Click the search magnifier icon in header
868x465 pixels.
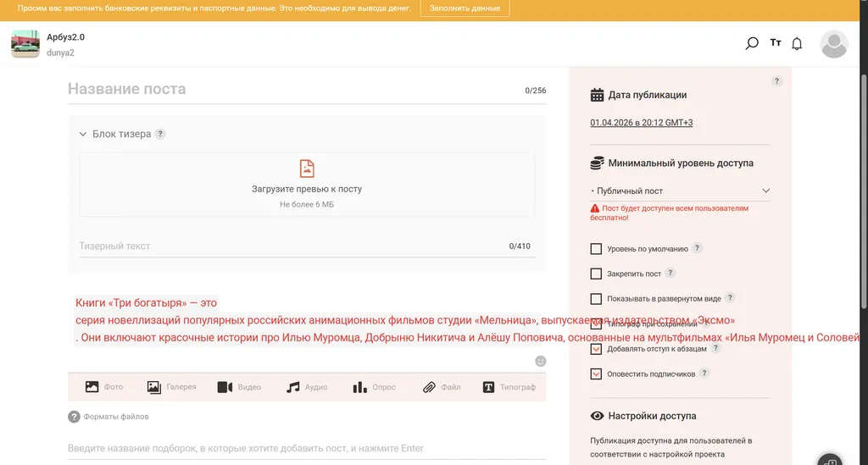point(751,43)
